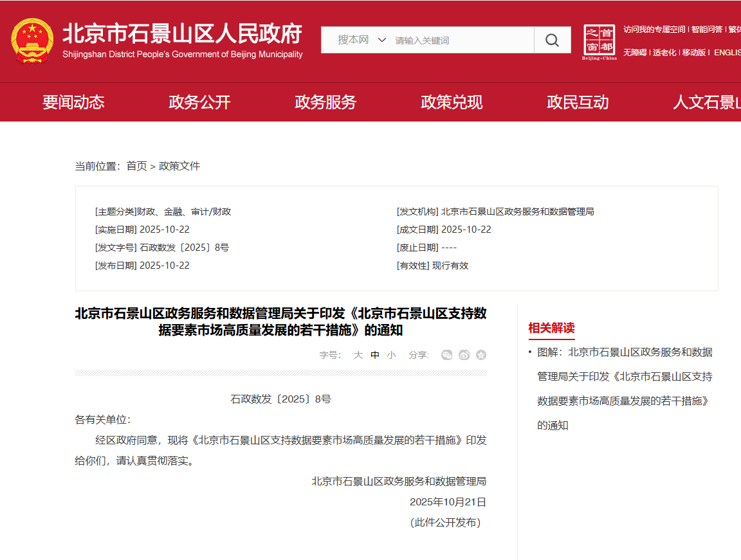Switch to 繁体 traditional Chinese
Viewport: 741px width, 560px height.
coord(735,30)
